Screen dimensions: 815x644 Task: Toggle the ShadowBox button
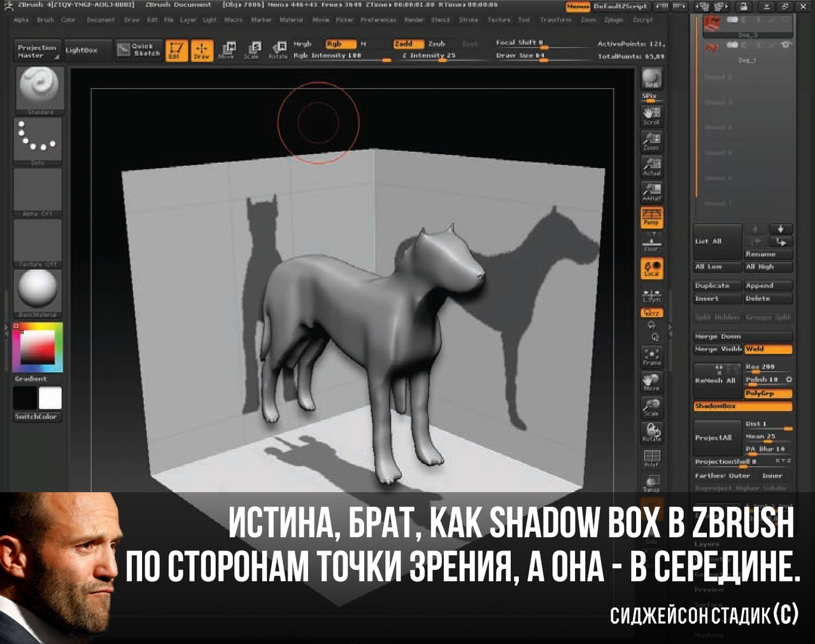742,406
